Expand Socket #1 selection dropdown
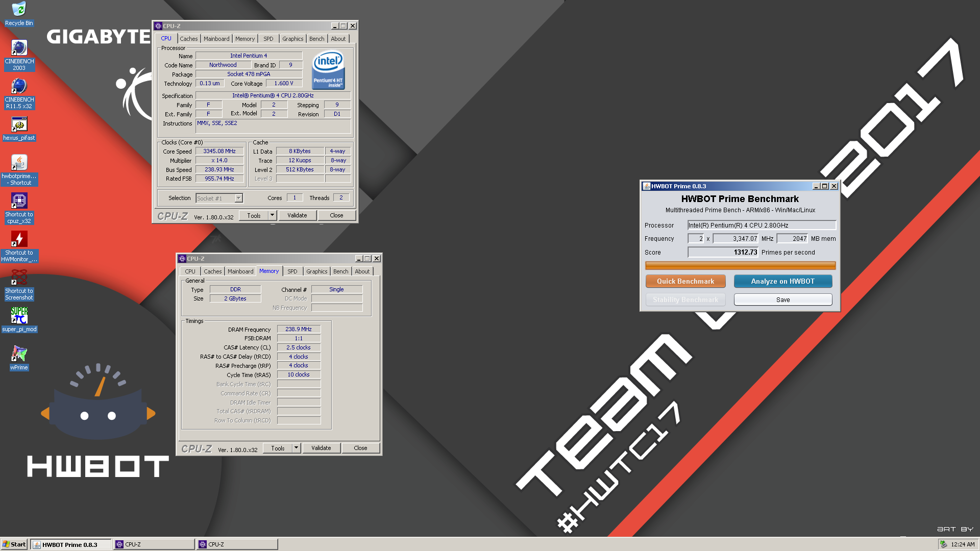The height and width of the screenshot is (551, 980). (238, 198)
